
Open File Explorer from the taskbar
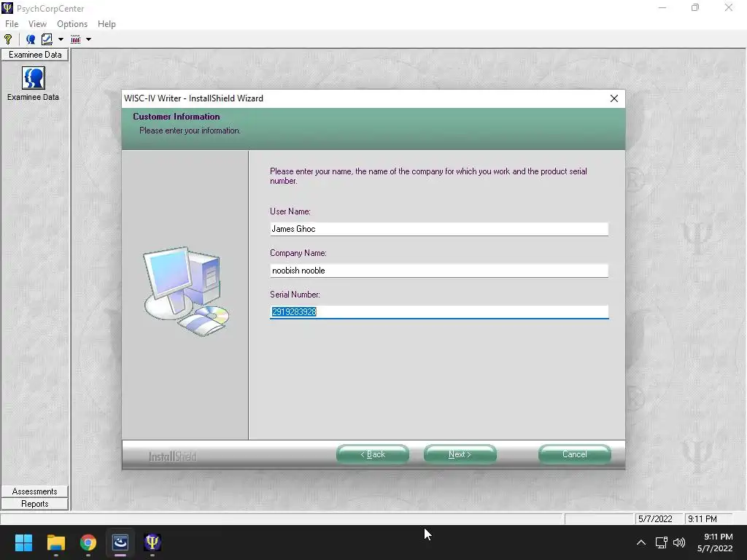coord(55,542)
